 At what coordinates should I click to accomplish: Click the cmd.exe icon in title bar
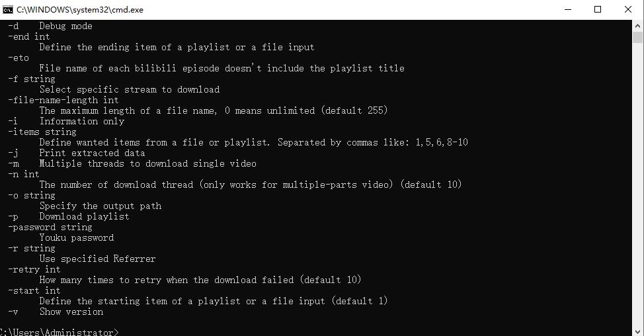tap(8, 10)
